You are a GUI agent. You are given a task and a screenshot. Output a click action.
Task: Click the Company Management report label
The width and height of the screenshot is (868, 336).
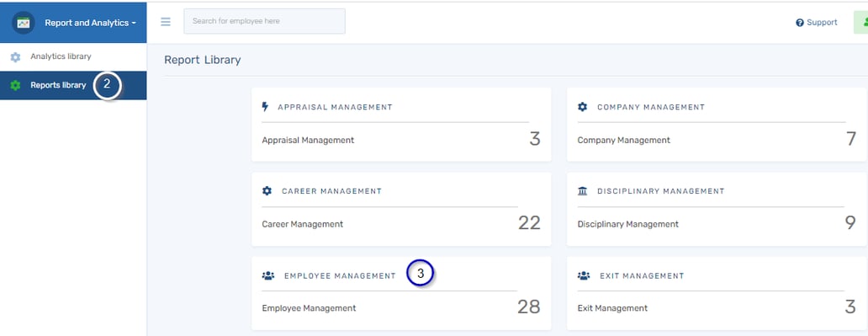[624, 141]
